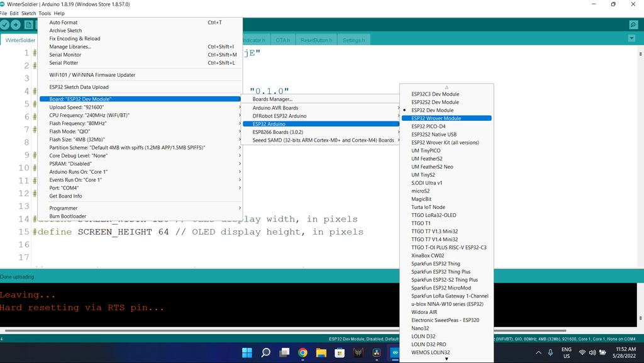Click the Upload arrow icon in toolbar

coord(16,25)
